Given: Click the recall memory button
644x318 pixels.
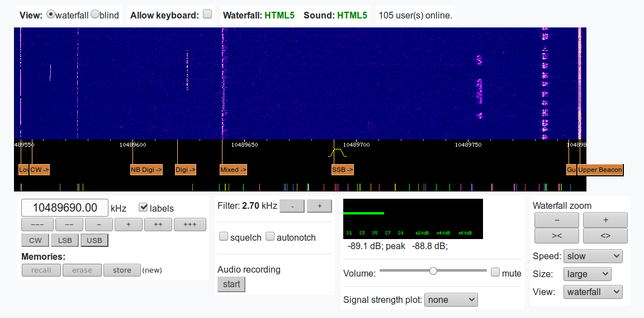Looking at the screenshot, I should point(41,270).
